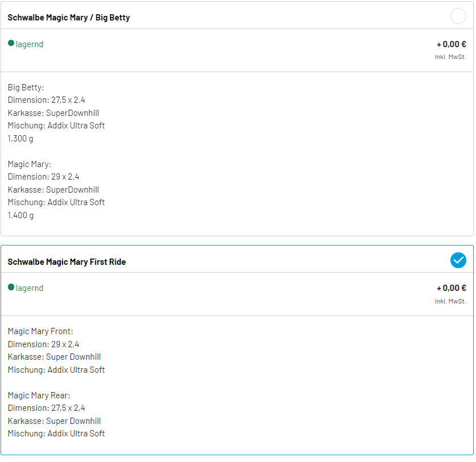Click the "Schwalbe Magic Mary / Big Betty" title
The height and width of the screenshot is (462, 476).
pyautogui.click(x=69, y=18)
